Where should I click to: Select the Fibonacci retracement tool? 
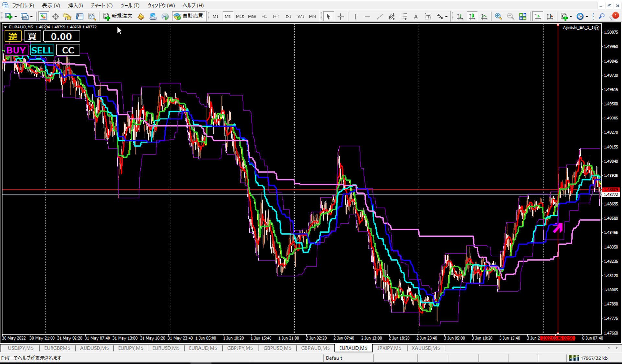(404, 17)
